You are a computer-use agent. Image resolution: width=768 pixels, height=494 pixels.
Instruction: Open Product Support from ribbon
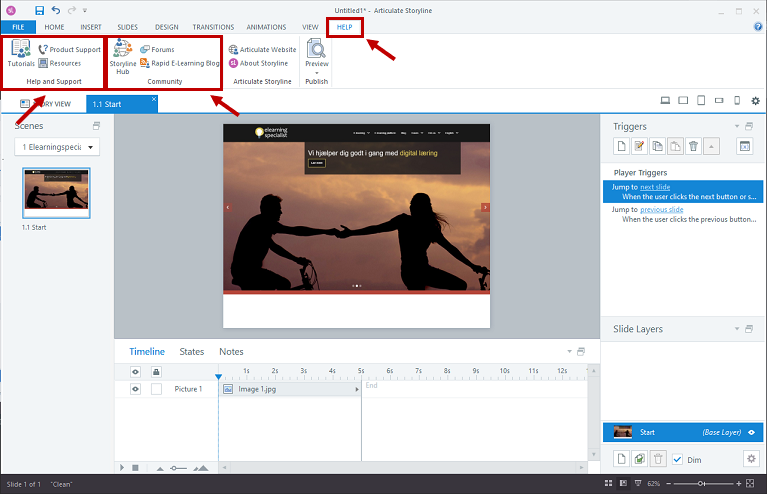69,49
